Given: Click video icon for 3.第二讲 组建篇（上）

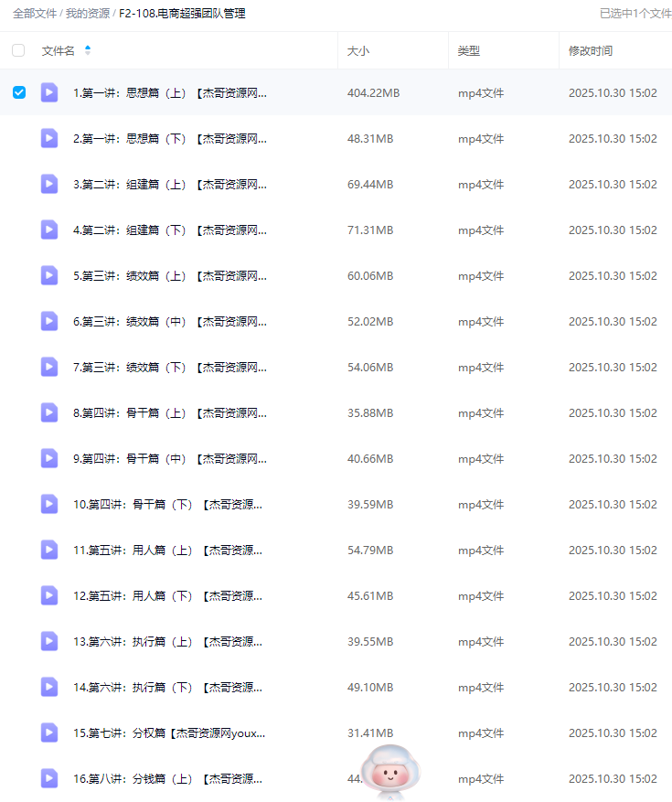Looking at the screenshot, I should [49, 184].
